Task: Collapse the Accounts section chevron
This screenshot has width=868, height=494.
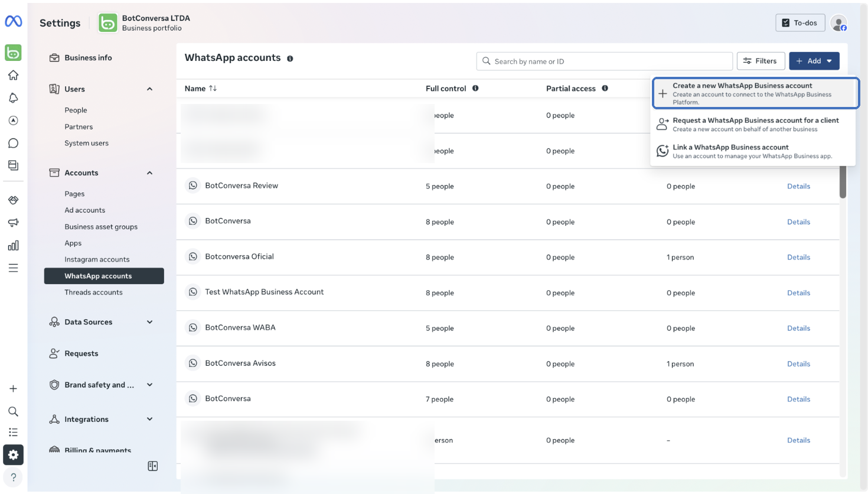Action: 149,173
